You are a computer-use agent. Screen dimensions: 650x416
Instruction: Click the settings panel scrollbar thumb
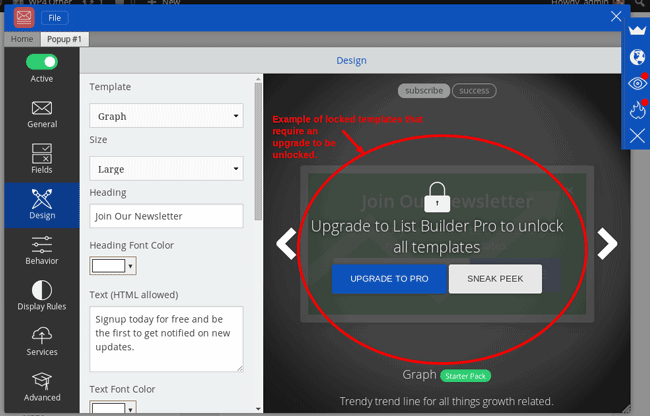258,152
